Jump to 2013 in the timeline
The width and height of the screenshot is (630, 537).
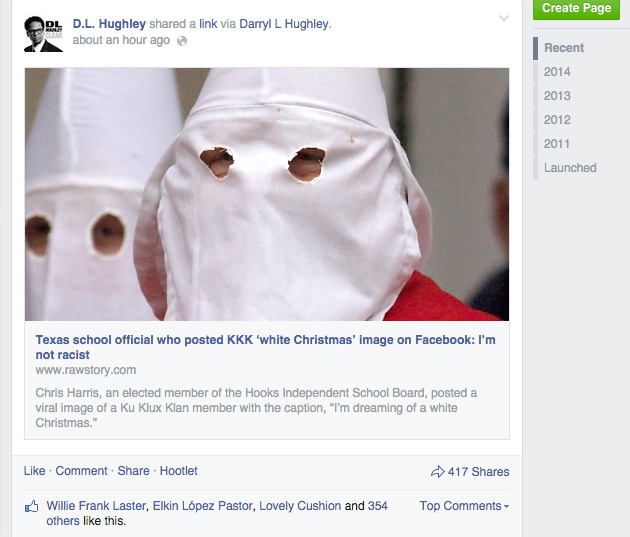[557, 96]
